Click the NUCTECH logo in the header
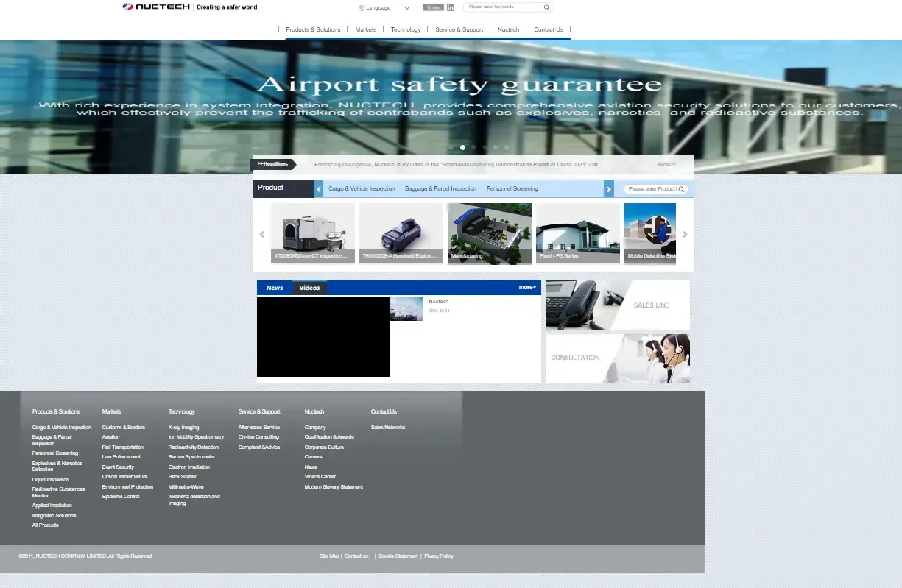Screen dimensions: 902x588 pyautogui.click(x=190, y=7)
